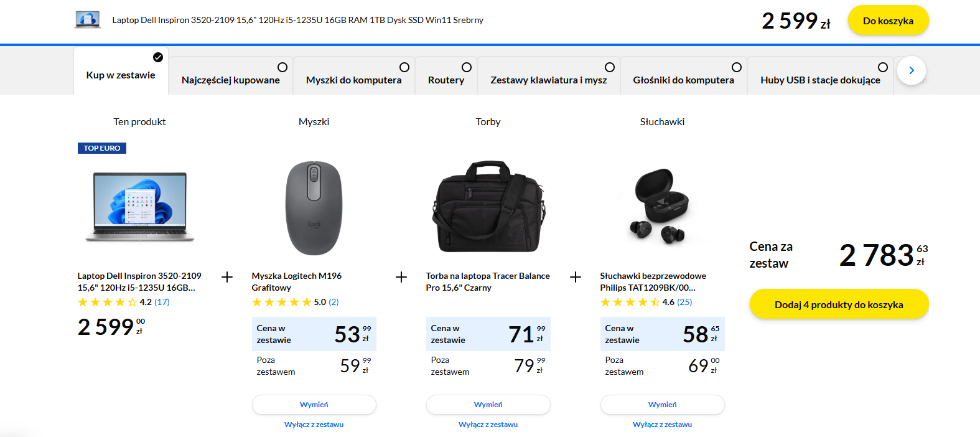Click Wyłącz z zestawu under laptop bag
980x437 pixels.
[488, 425]
